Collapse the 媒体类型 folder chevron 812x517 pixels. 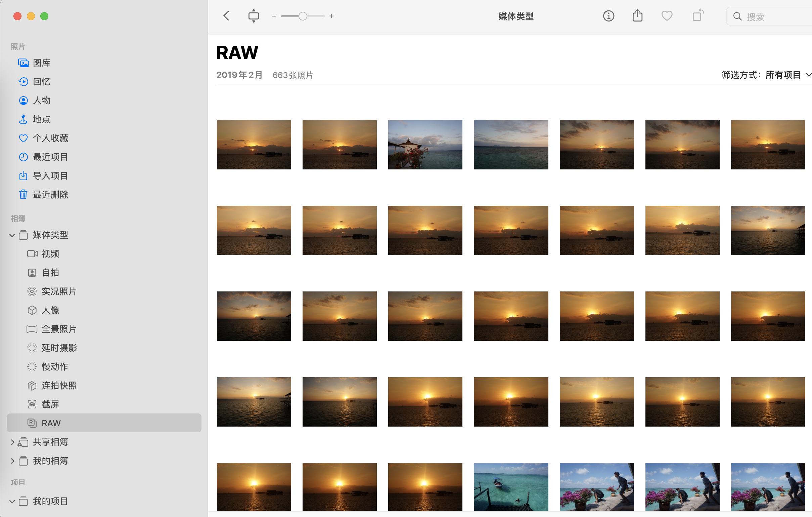(x=12, y=235)
